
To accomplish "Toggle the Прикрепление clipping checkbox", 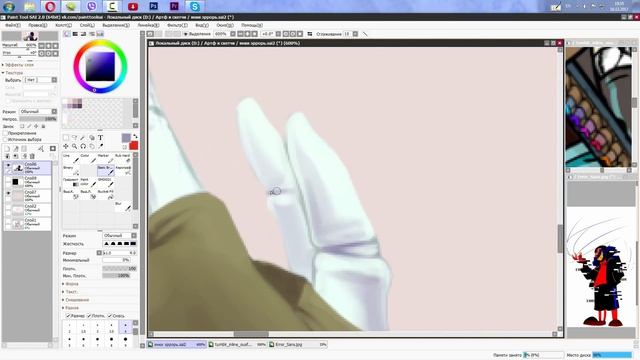I will (x=6, y=133).
